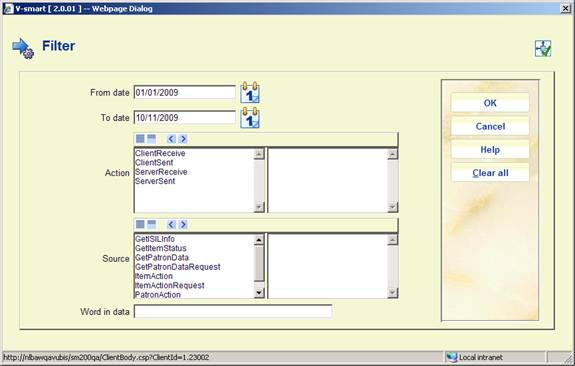This screenshot has height=366, width=575.
Task: Click deselect-all icon above Action list
Action: (x=151, y=139)
